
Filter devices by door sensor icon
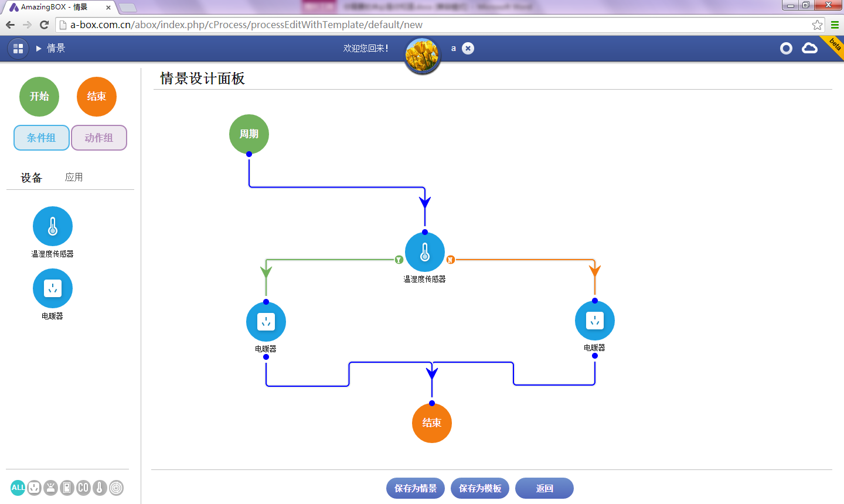click(67, 488)
